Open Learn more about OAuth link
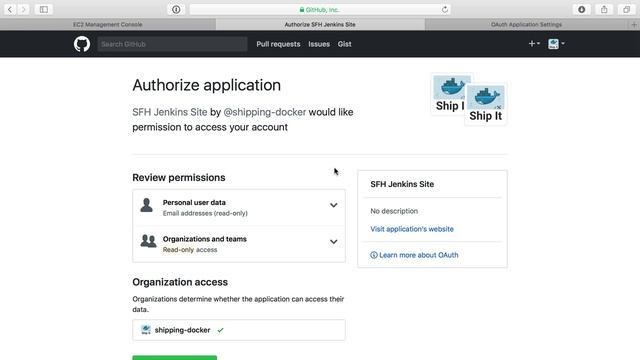The image size is (640, 360). pos(418,255)
